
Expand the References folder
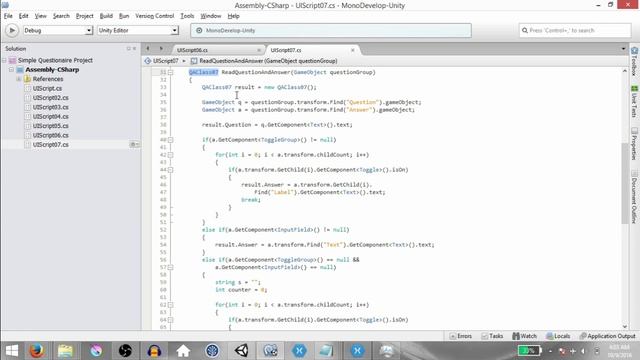click(x=18, y=79)
